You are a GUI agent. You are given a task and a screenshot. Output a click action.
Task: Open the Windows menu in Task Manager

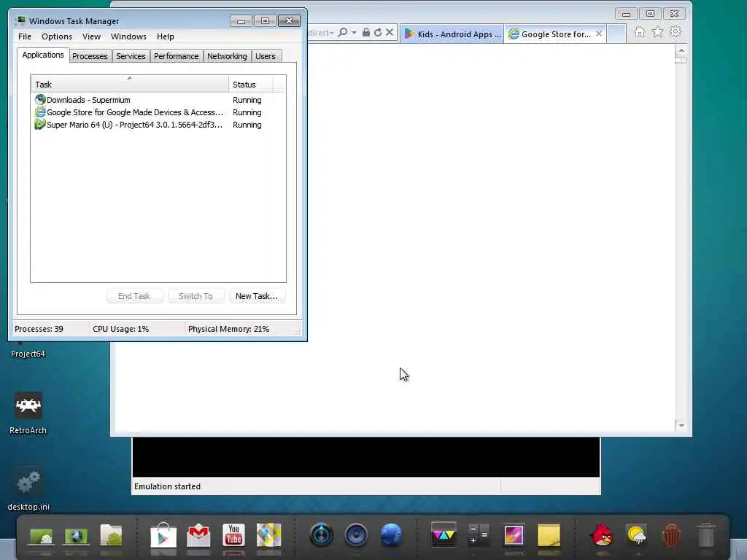coord(128,36)
